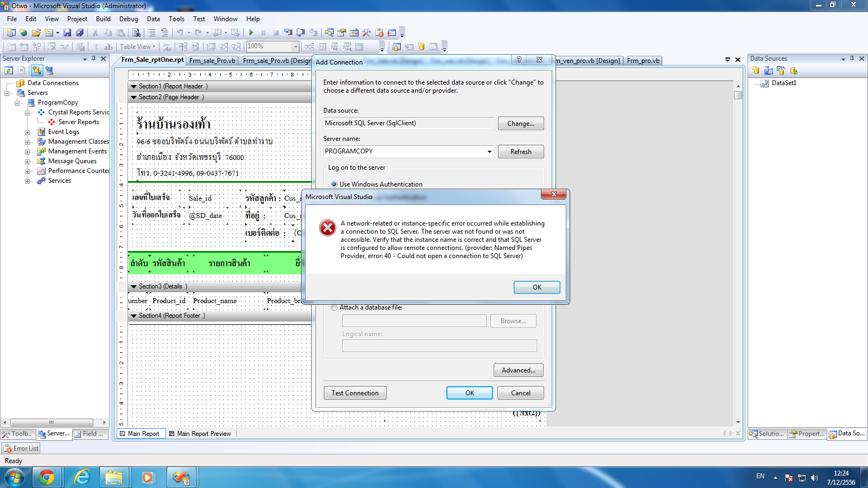Screen dimensions: 868x488
Task: Click the Find in Files icon
Action: click(x=136, y=33)
